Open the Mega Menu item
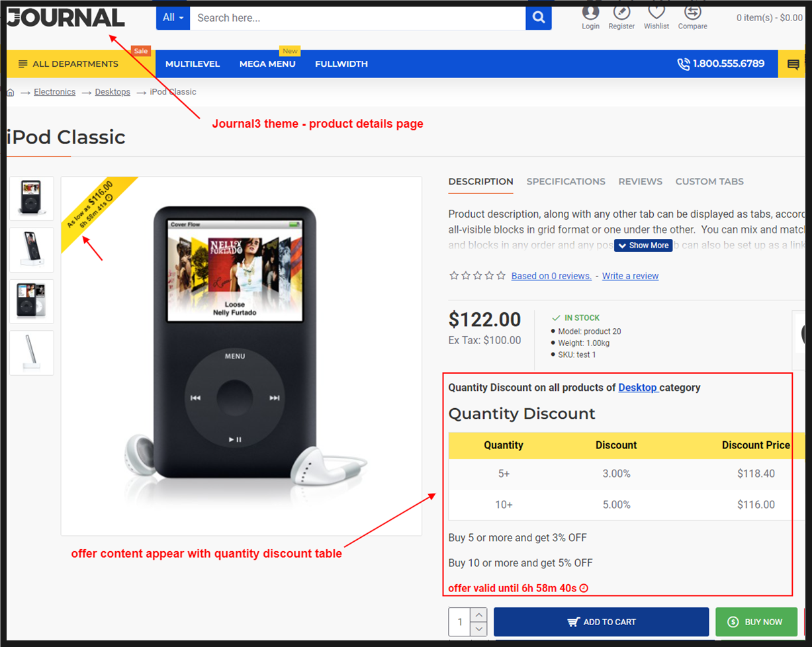 click(267, 64)
